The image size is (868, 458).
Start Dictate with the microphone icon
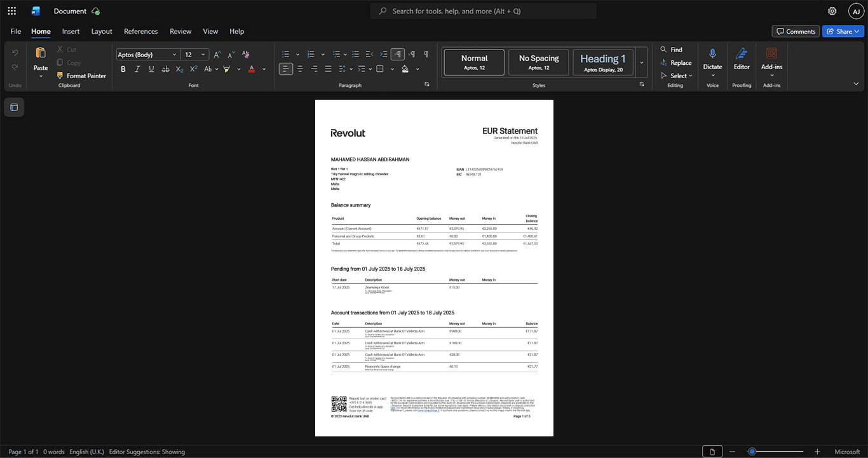pyautogui.click(x=712, y=55)
